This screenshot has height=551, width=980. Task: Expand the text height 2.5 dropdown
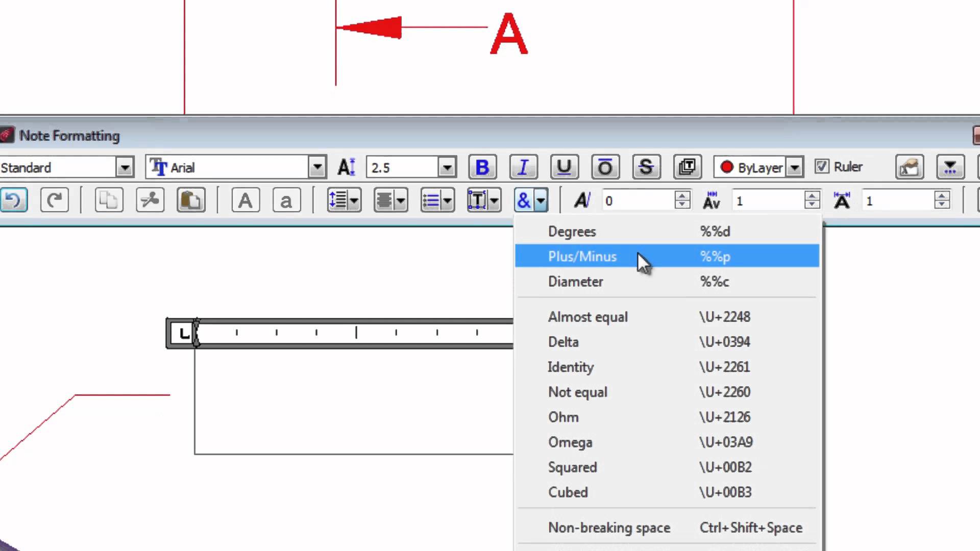pyautogui.click(x=447, y=167)
